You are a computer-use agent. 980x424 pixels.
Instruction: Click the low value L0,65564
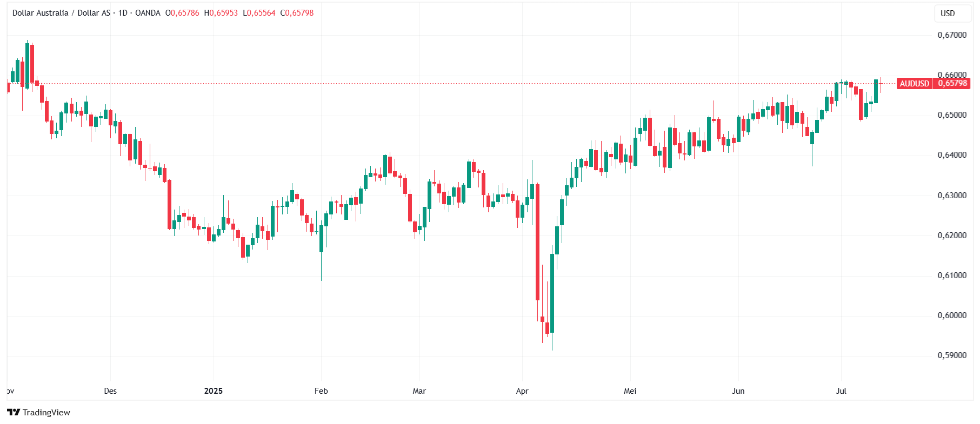[259, 13]
